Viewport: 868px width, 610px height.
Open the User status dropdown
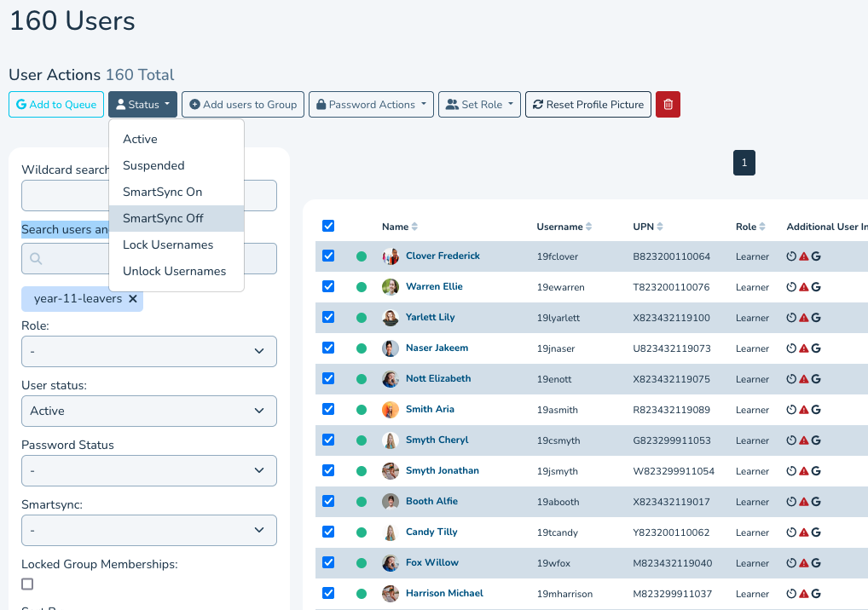149,411
